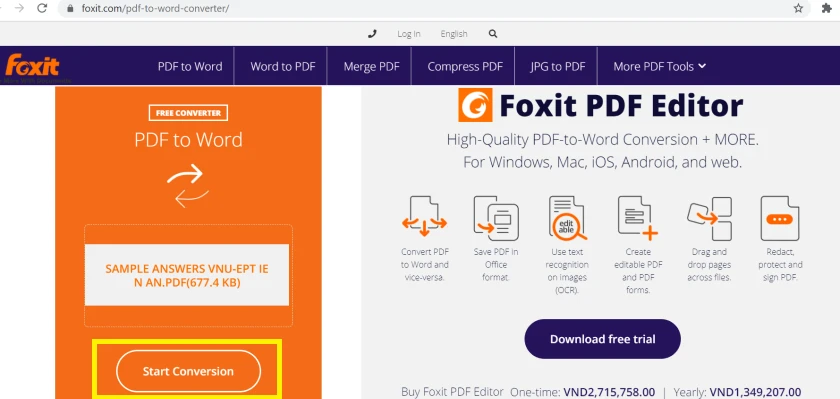Click the browser address bar URL
Viewport: 840px width, 399px height.
(x=155, y=9)
